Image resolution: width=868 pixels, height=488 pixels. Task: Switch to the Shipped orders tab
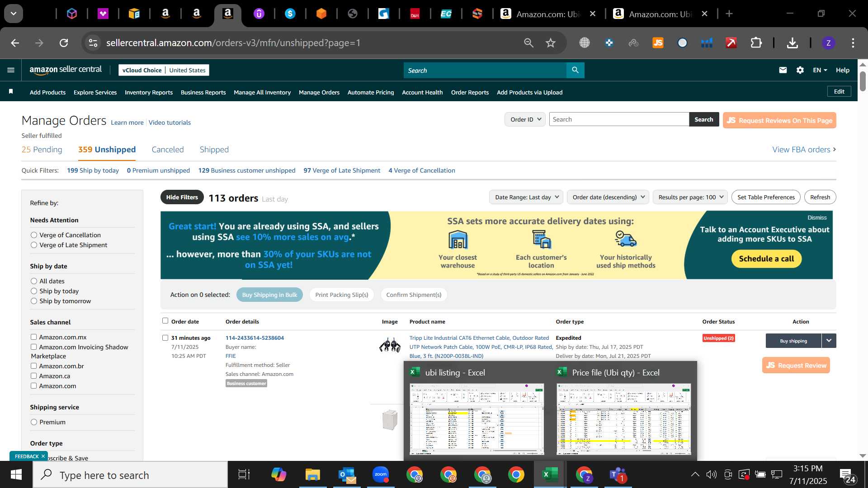click(x=214, y=150)
